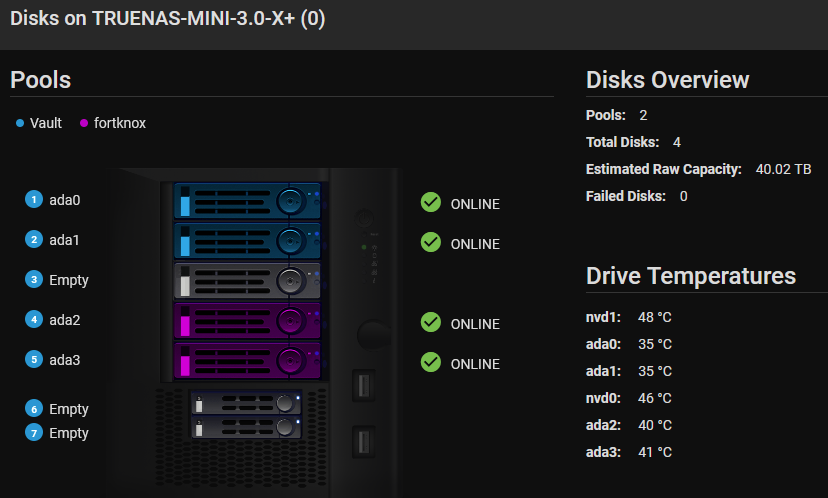Screen dimensions: 828x498
Task: Click the slot 4 number badge
Action: pos(34,320)
